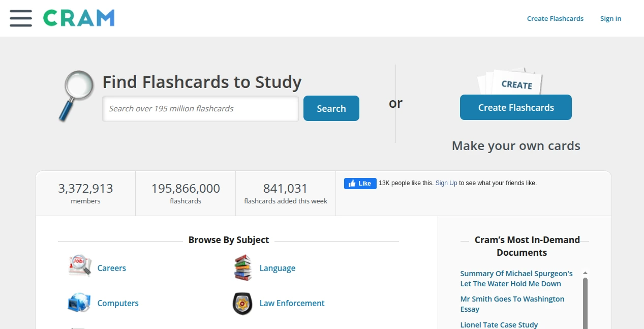Click the documents list scroll-up arrow
This screenshot has height=329, width=644.
point(585,273)
